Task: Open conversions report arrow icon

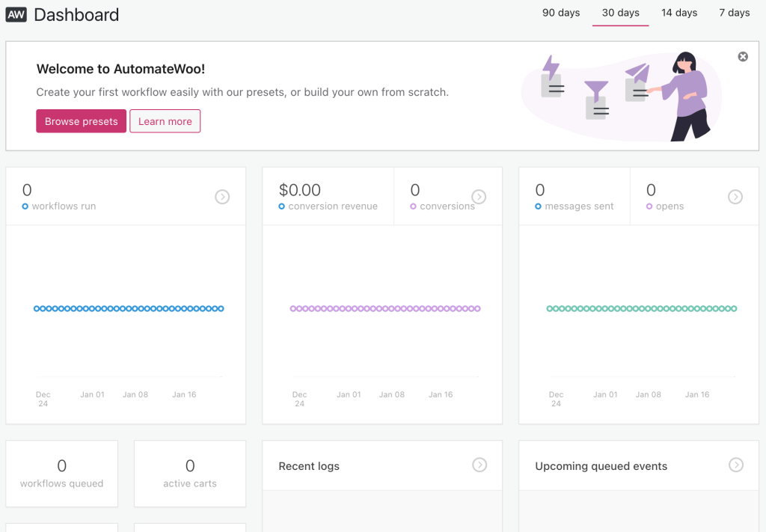Action: click(x=479, y=197)
